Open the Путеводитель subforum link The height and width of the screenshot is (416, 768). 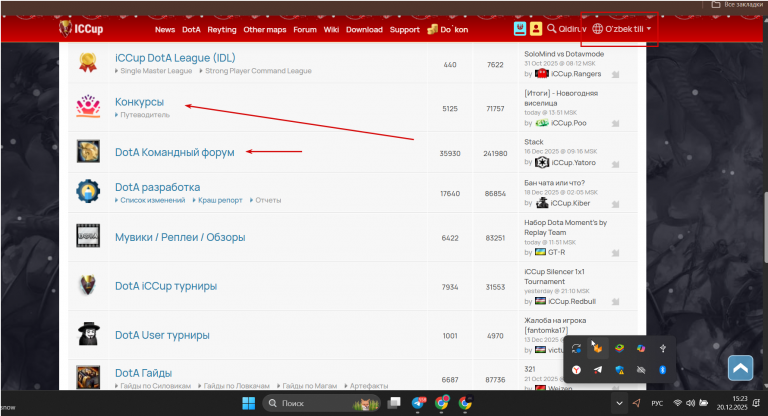pos(145,115)
